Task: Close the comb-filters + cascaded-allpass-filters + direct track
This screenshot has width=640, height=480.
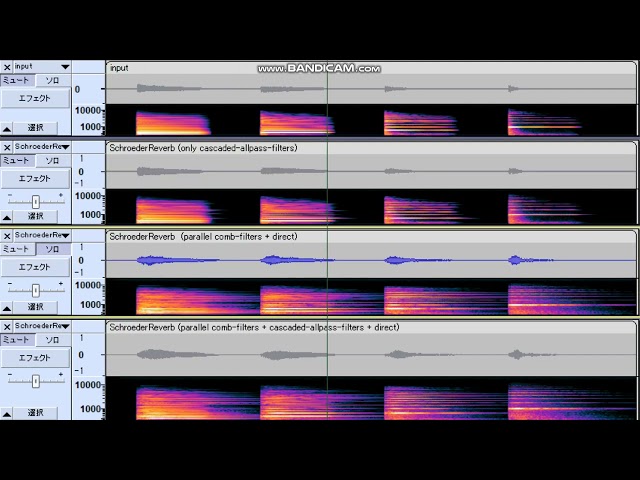Action: pyautogui.click(x=7, y=327)
